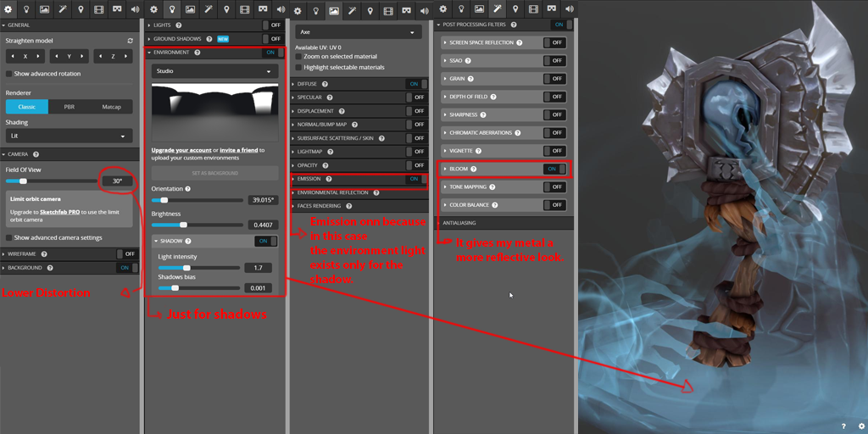Click the help icon next to Emission
The height and width of the screenshot is (434, 868).
327,179
